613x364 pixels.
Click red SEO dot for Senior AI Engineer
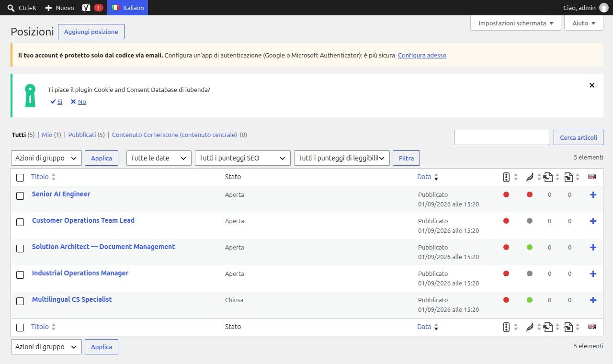[x=506, y=194]
